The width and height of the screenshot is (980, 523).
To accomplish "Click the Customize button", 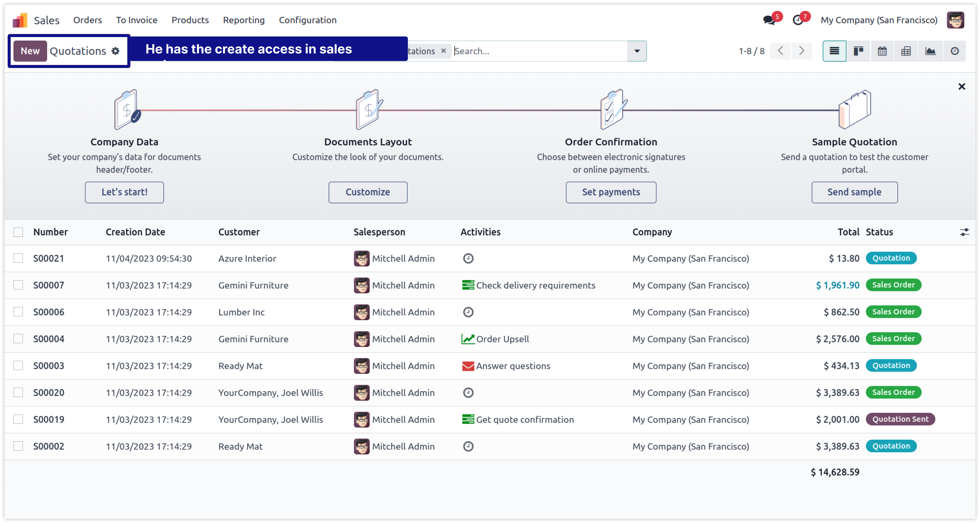I will click(368, 193).
